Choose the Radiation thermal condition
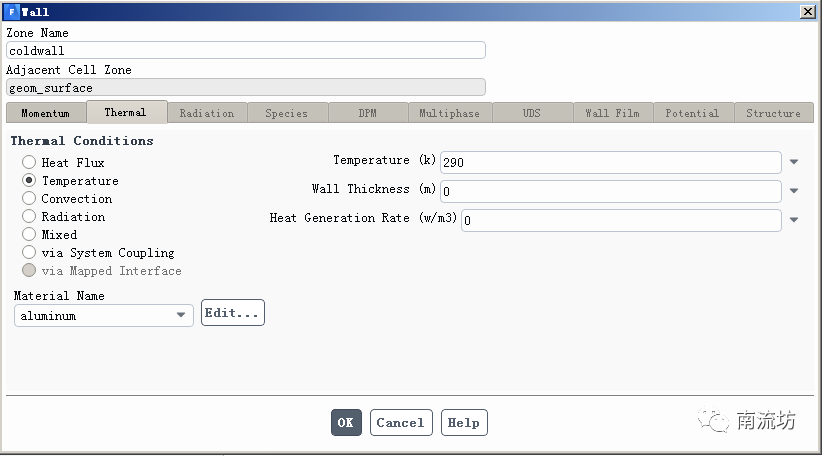The width and height of the screenshot is (822, 456). tap(29, 216)
